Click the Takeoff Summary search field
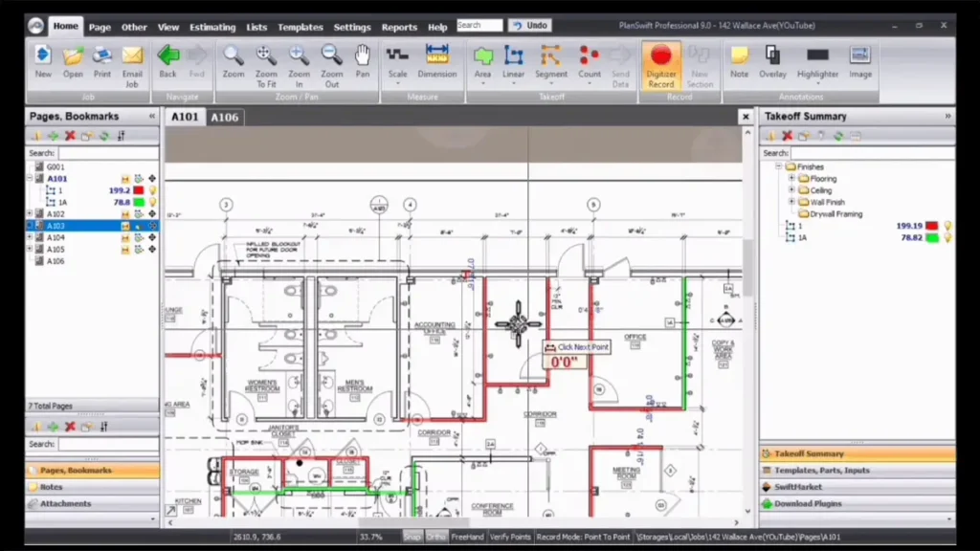Viewport: 980px width, 551px height. [x=873, y=153]
